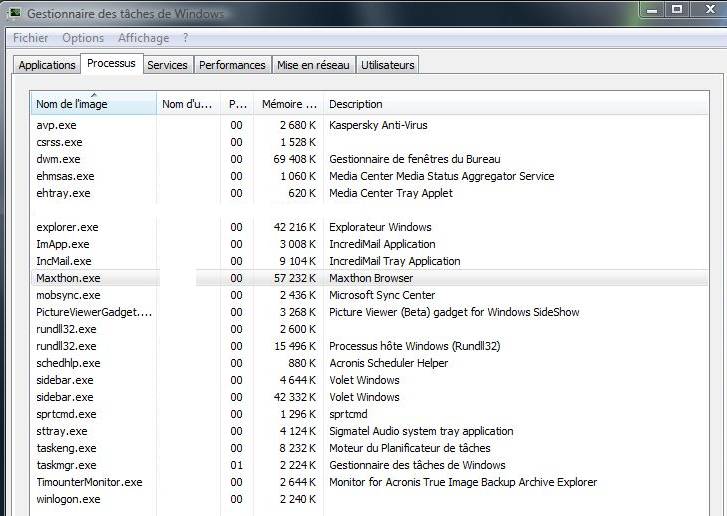Close the Gestionnaire des tâches window
Screen dimensions: 727x516
coord(708,10)
